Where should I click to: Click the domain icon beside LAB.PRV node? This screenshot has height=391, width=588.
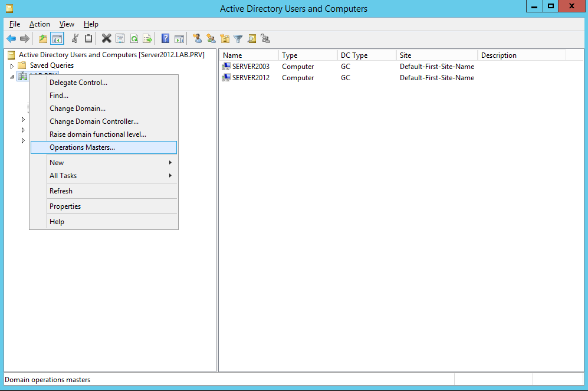coord(22,76)
